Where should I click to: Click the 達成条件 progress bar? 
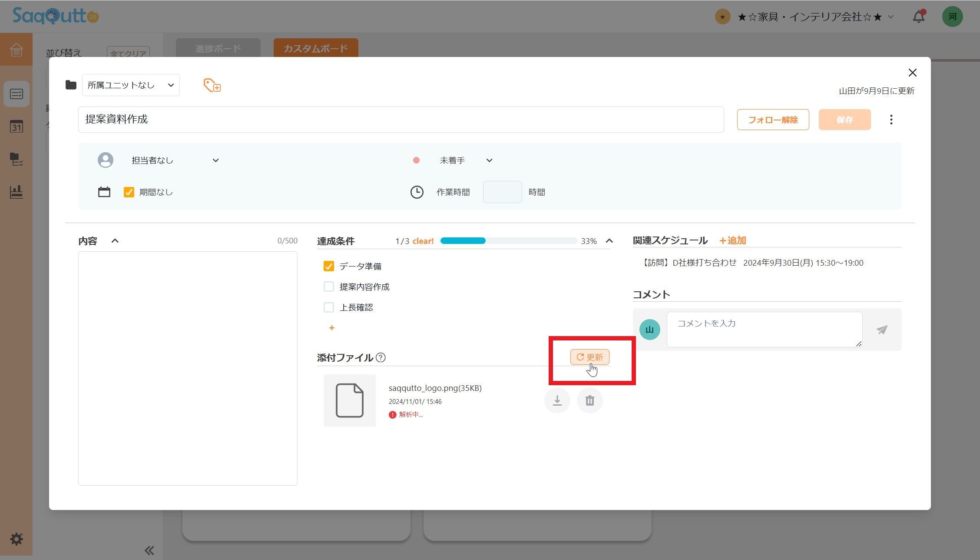508,241
